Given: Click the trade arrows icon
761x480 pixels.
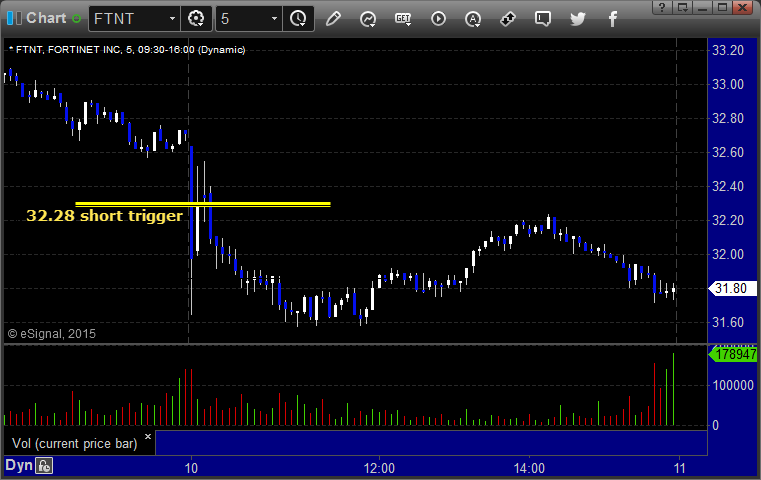Looking at the screenshot, I should 508,19.
